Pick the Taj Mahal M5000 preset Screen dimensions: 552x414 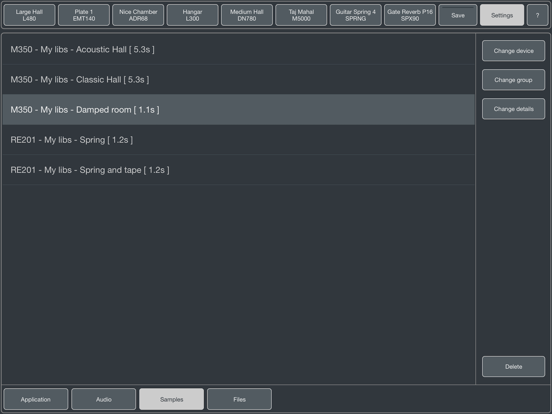point(301,15)
